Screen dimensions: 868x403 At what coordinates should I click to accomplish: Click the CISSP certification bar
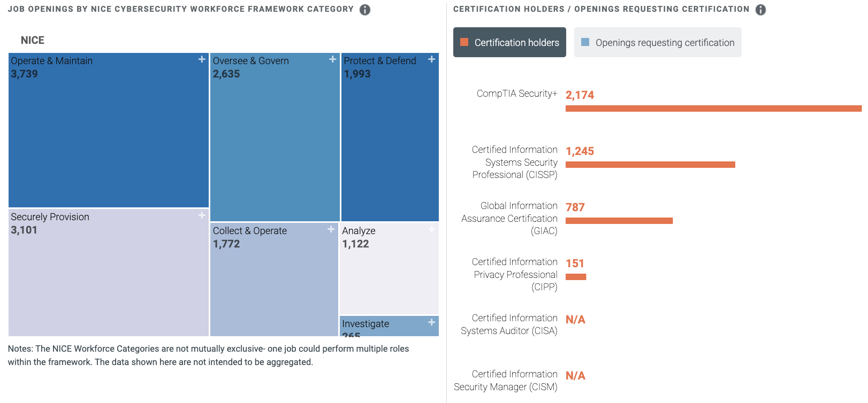[x=650, y=165]
